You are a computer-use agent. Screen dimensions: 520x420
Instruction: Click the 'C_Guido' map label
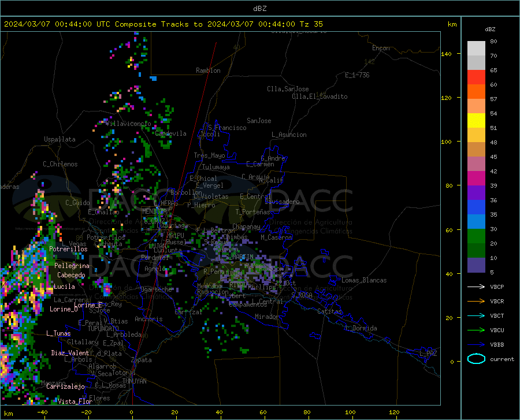point(77,203)
